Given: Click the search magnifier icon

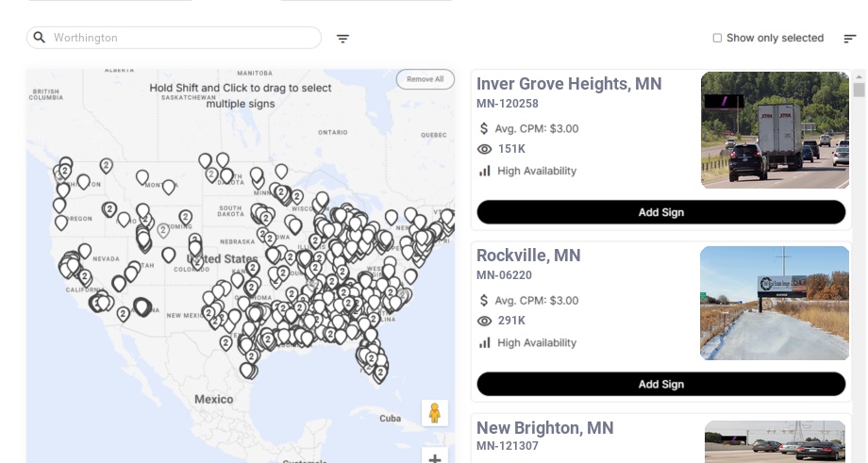Looking at the screenshot, I should pos(39,38).
